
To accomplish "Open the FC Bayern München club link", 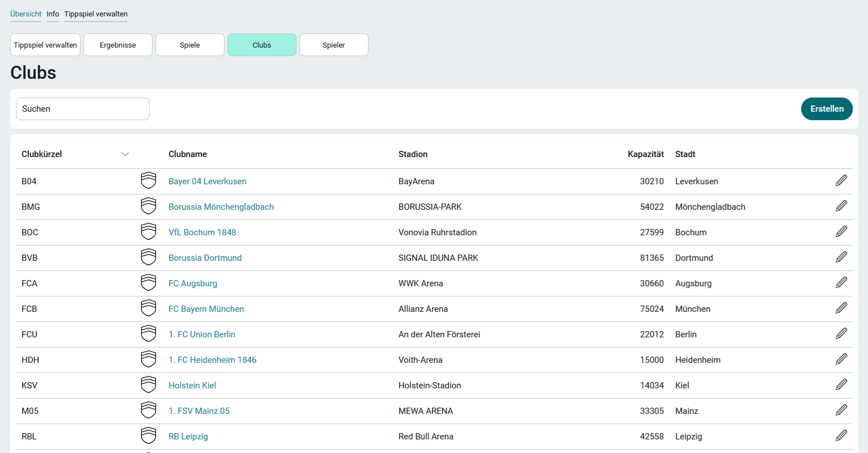I will point(206,309).
